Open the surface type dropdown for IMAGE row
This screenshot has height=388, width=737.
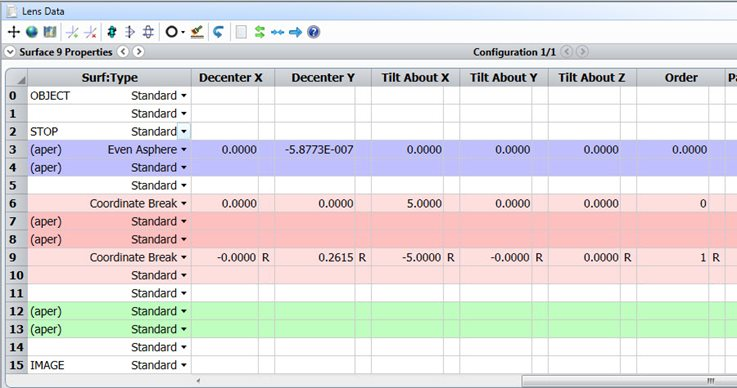point(184,365)
